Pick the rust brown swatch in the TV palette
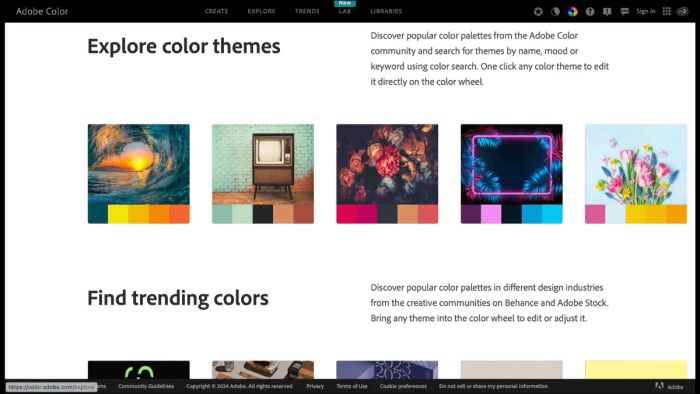This screenshot has width=700, height=394. [304, 214]
